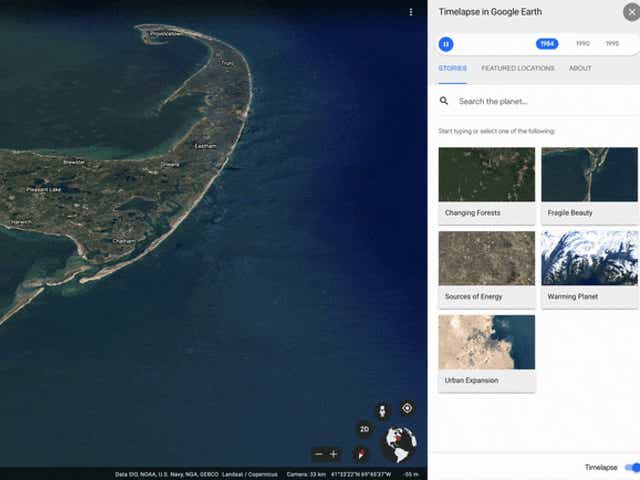Switch to the Stories tab
The width and height of the screenshot is (640, 480).
[x=452, y=68]
